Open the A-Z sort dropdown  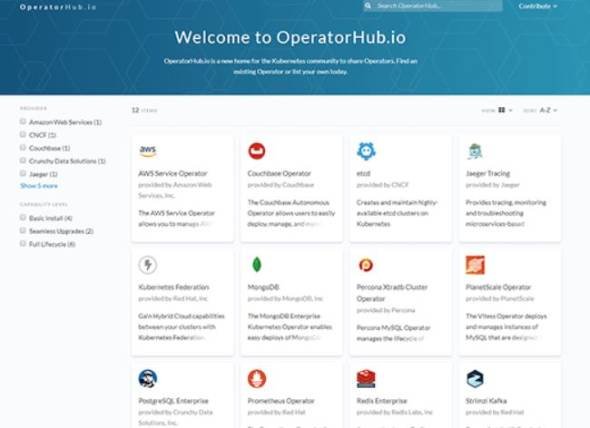tap(548, 110)
